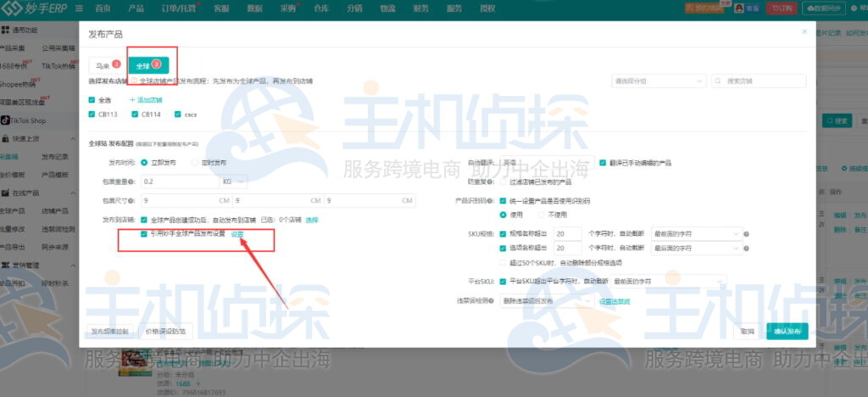Open the 订单/托管 top menu

click(178, 8)
